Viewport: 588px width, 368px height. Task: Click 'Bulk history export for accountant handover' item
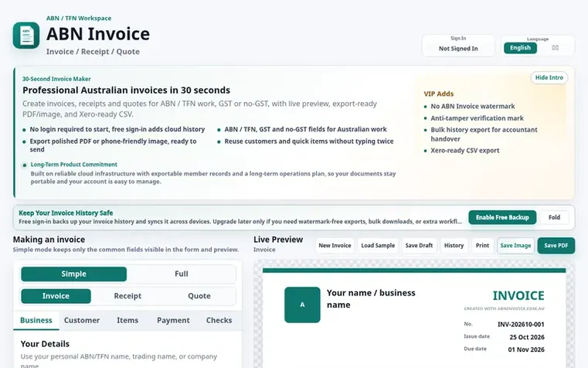point(484,134)
